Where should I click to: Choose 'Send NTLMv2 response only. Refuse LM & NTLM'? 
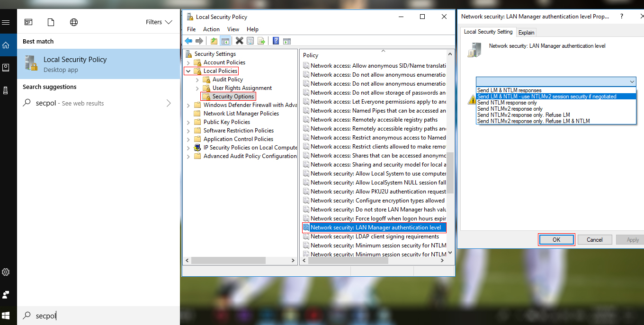pos(556,121)
